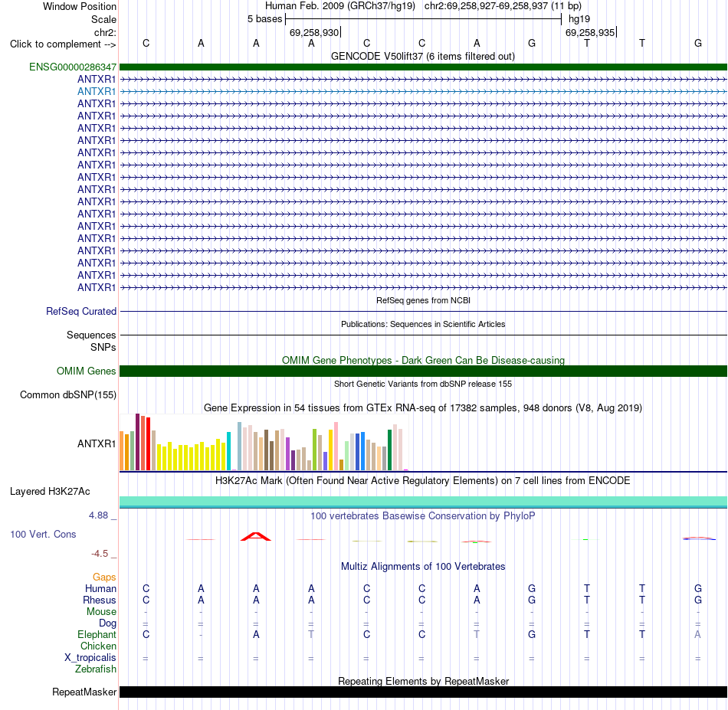Click the Rhesus species label
The width and height of the screenshot is (728, 710).
tap(100, 600)
